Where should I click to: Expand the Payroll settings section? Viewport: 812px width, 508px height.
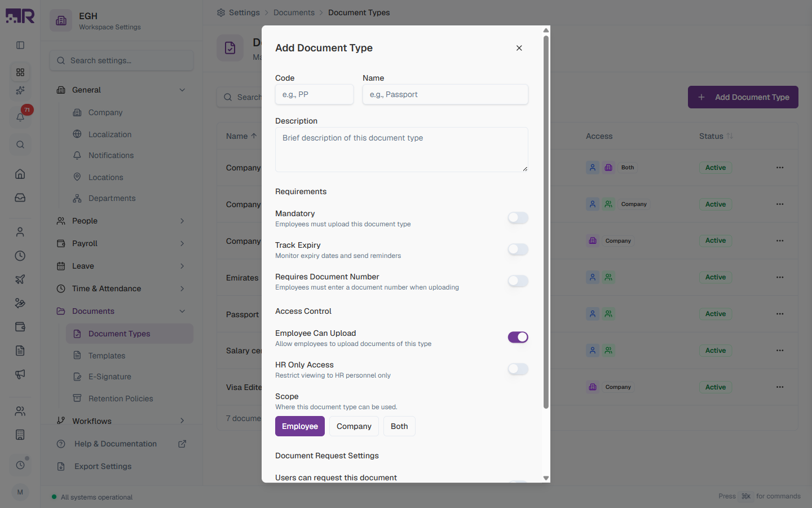click(x=121, y=243)
